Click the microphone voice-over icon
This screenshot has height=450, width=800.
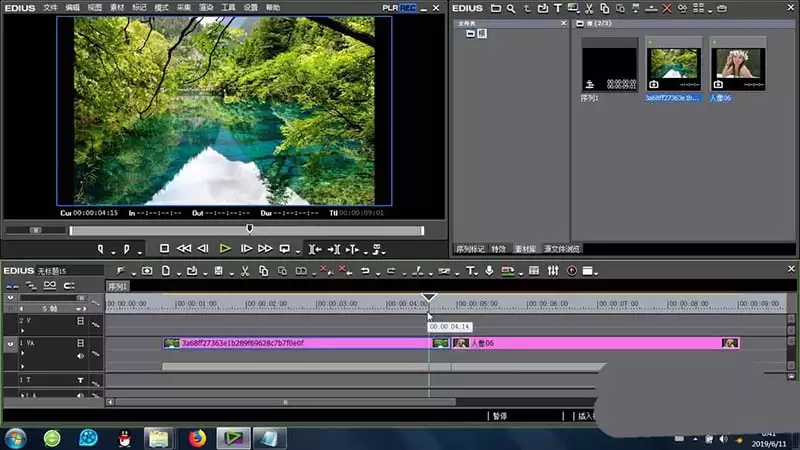489,271
